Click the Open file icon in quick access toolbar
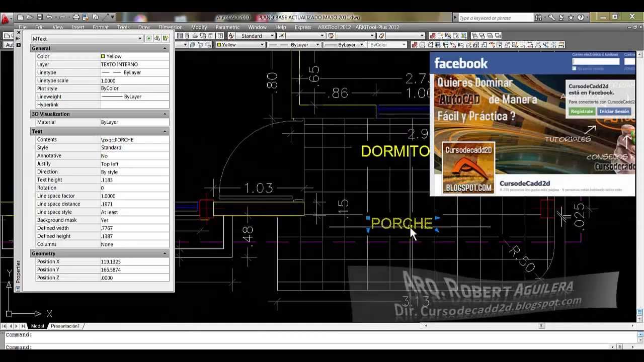Screen dimensions: 644x362 30,17
